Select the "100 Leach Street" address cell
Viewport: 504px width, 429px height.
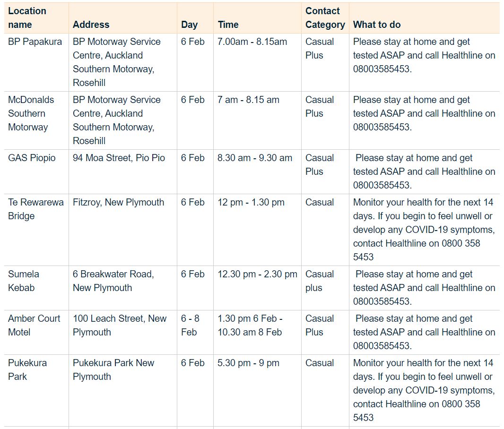pyautogui.click(x=120, y=325)
